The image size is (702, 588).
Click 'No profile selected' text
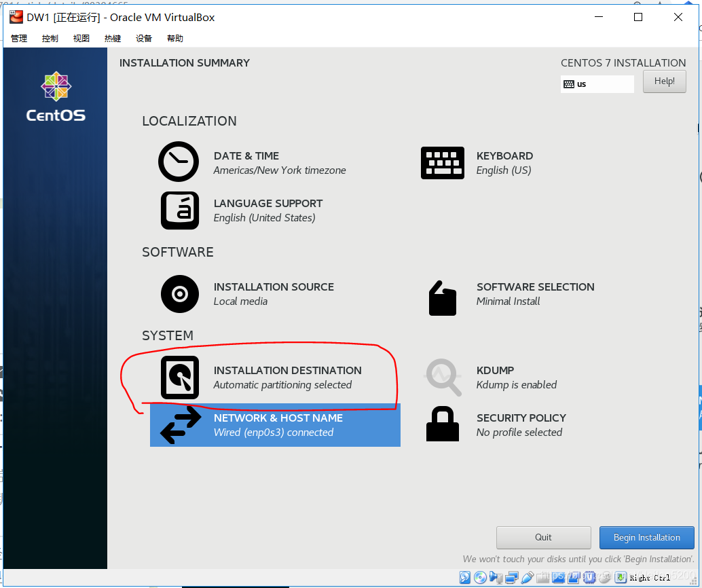click(x=519, y=433)
